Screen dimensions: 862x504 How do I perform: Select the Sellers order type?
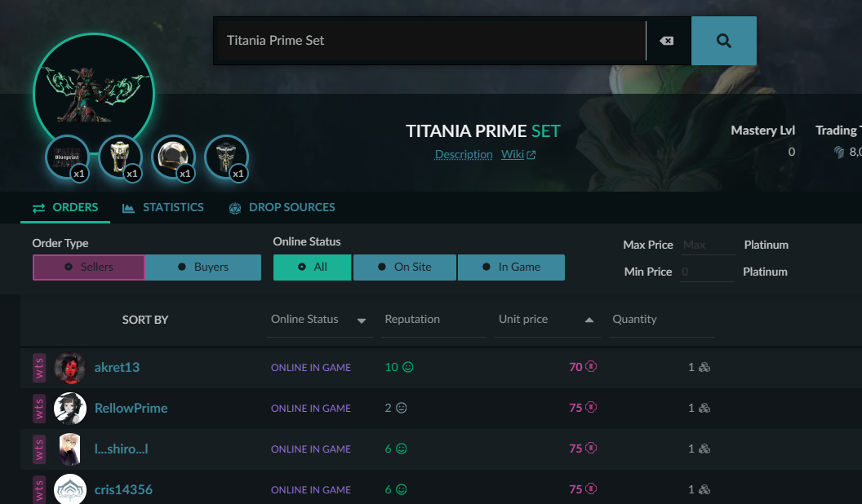click(x=89, y=267)
